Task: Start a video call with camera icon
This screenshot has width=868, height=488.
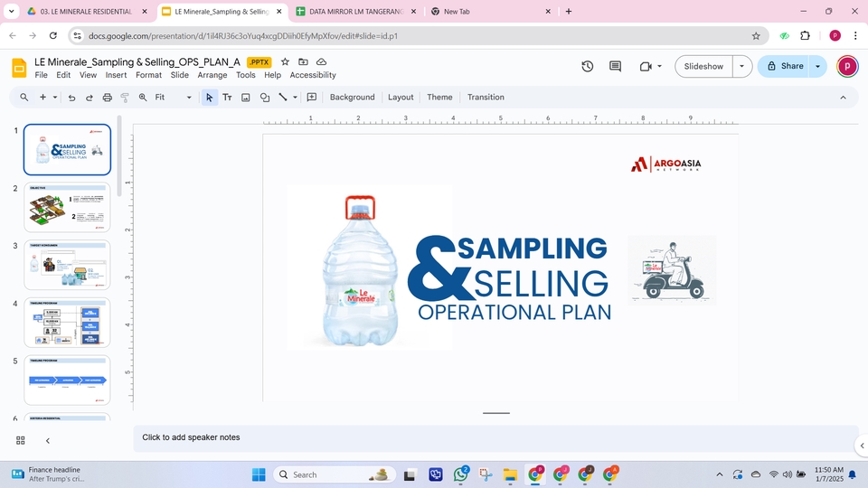Action: click(646, 66)
